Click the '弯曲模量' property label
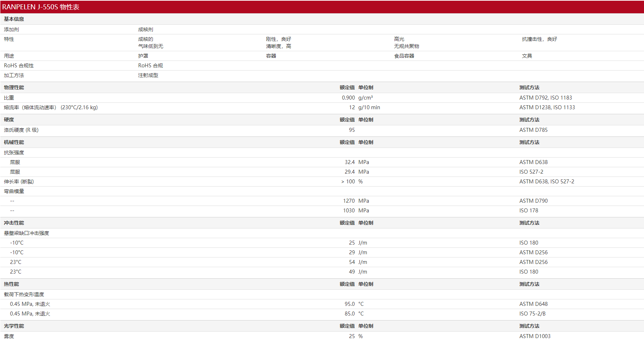644x342 pixels. (x=14, y=191)
